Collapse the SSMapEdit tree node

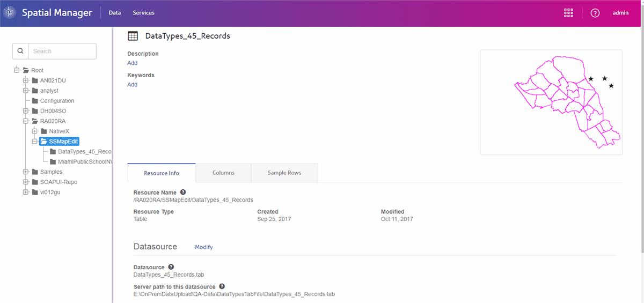[x=35, y=142]
